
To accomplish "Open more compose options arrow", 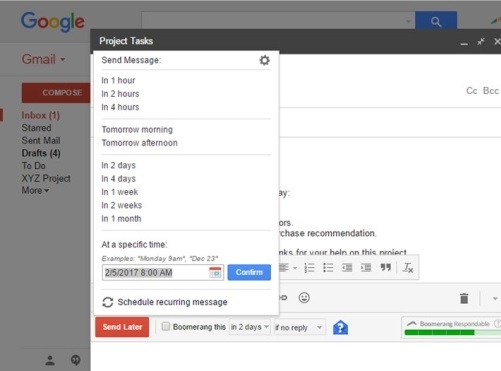I will coord(495,299).
